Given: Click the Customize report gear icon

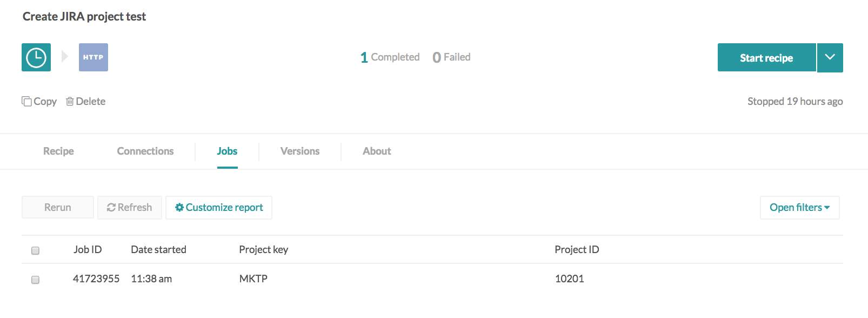Looking at the screenshot, I should point(179,207).
